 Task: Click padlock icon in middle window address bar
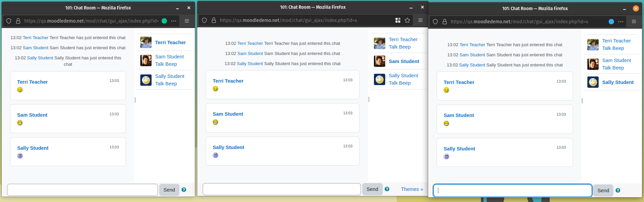pos(214,20)
